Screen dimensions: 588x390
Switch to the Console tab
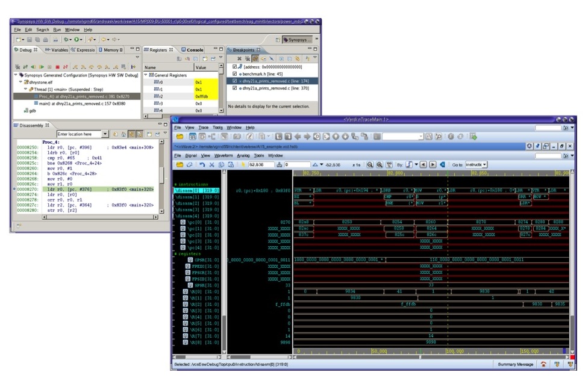point(192,50)
